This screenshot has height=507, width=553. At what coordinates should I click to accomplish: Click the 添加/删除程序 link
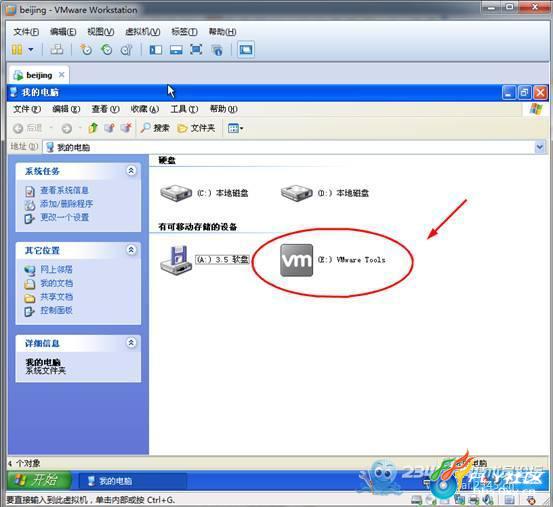point(66,204)
